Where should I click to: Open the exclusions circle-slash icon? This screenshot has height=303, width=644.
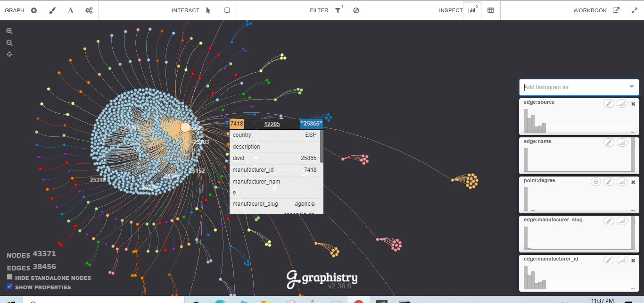tap(356, 10)
